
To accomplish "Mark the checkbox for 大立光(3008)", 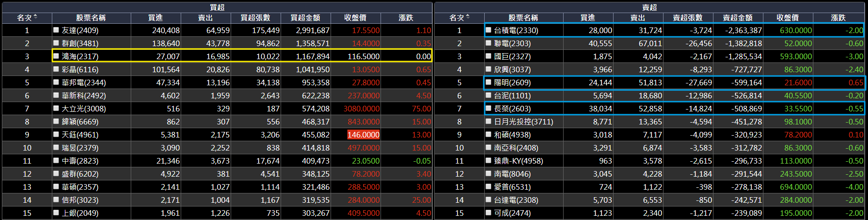I will [x=56, y=109].
